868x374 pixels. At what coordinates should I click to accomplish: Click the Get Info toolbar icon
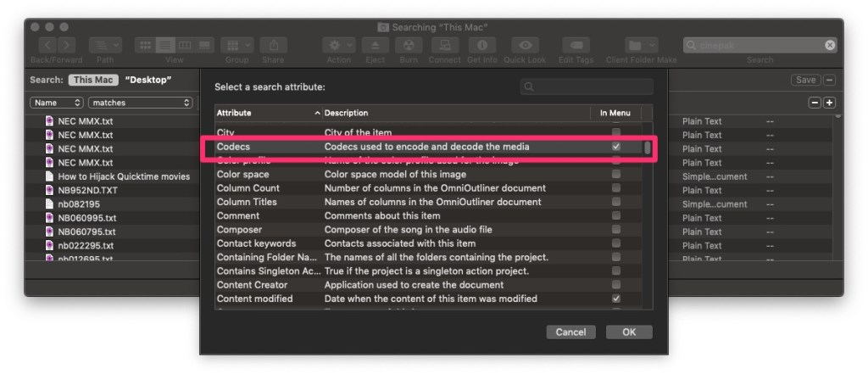(481, 45)
